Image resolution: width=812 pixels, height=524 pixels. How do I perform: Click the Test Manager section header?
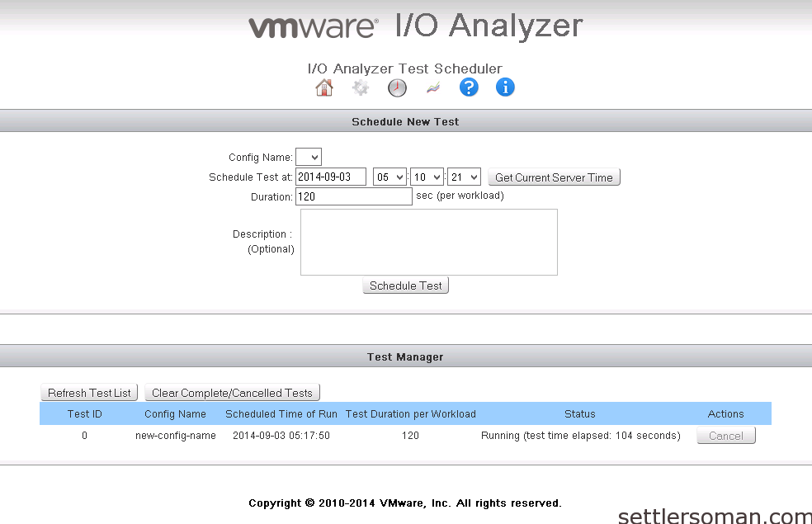(405, 356)
